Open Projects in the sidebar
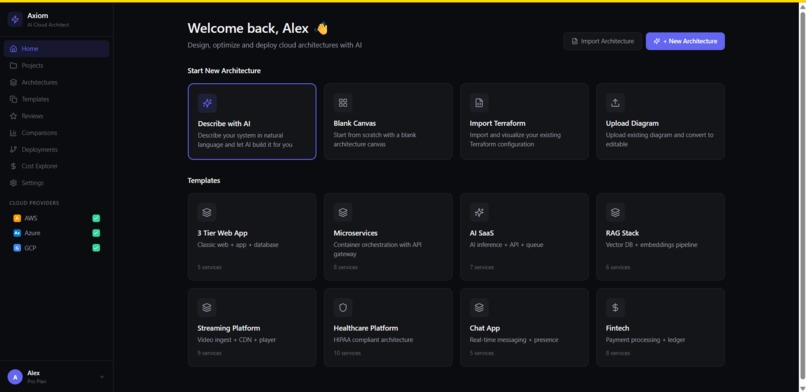 point(57,66)
